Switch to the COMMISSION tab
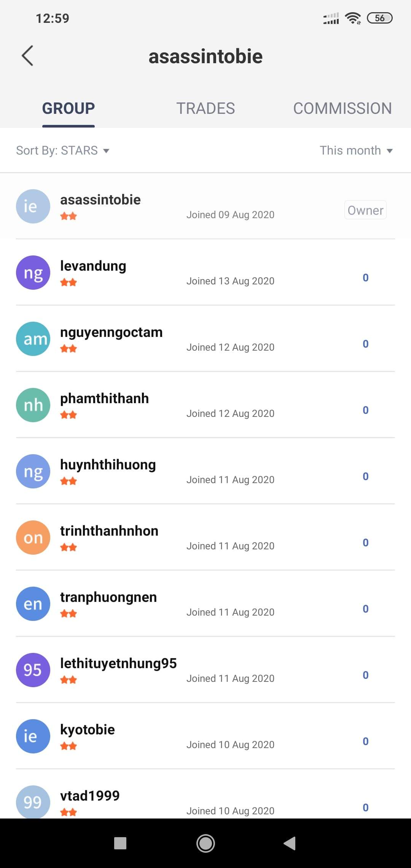Image resolution: width=411 pixels, height=868 pixels. [x=342, y=108]
